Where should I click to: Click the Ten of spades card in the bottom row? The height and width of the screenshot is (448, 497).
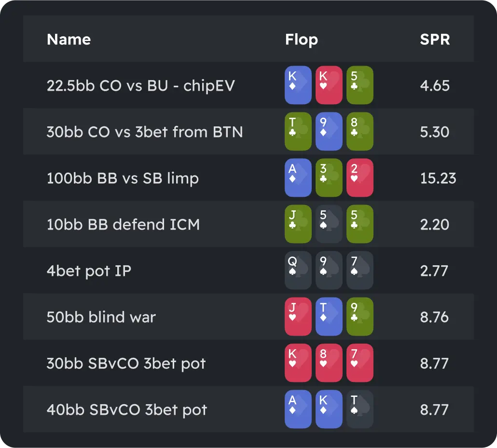click(x=359, y=409)
